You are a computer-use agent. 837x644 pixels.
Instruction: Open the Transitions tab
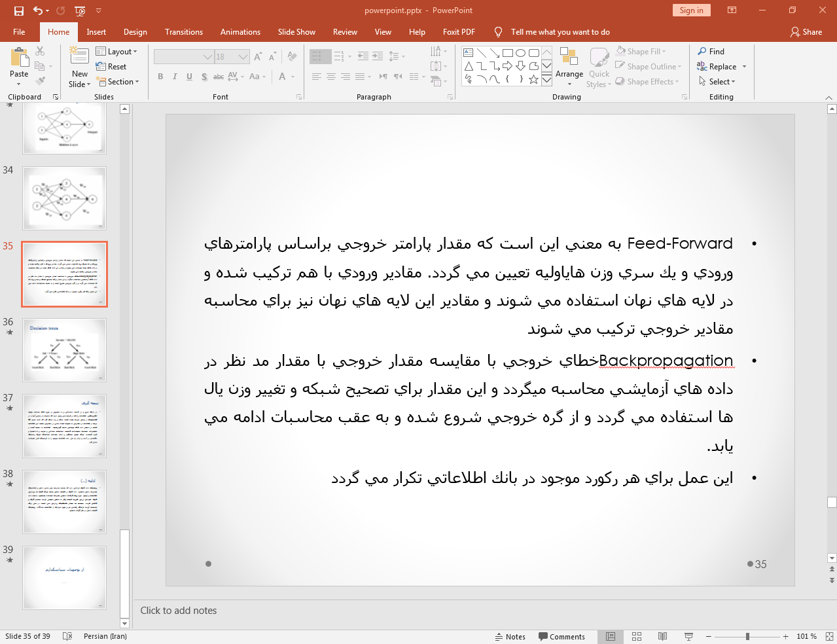[x=184, y=32]
